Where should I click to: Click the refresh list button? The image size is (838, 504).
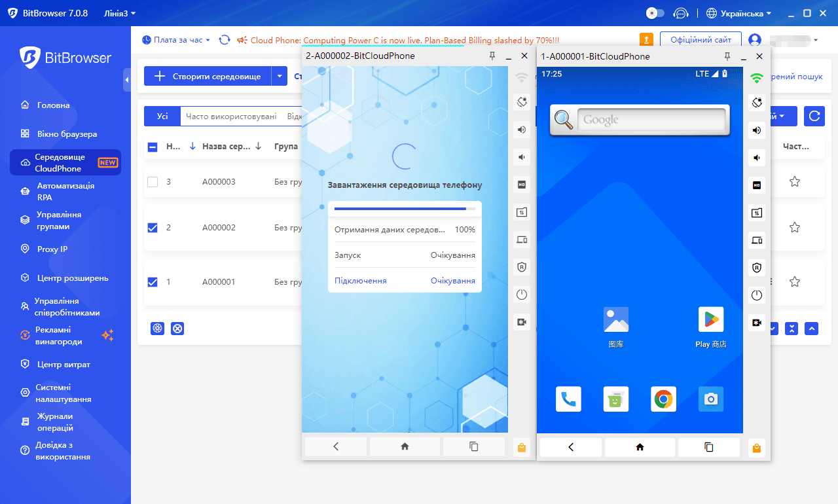pos(814,117)
